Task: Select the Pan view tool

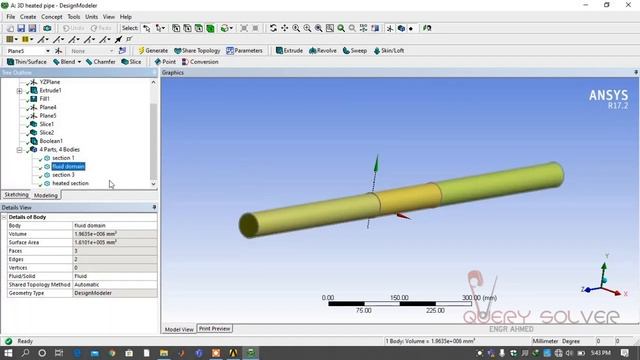Action: [284, 28]
